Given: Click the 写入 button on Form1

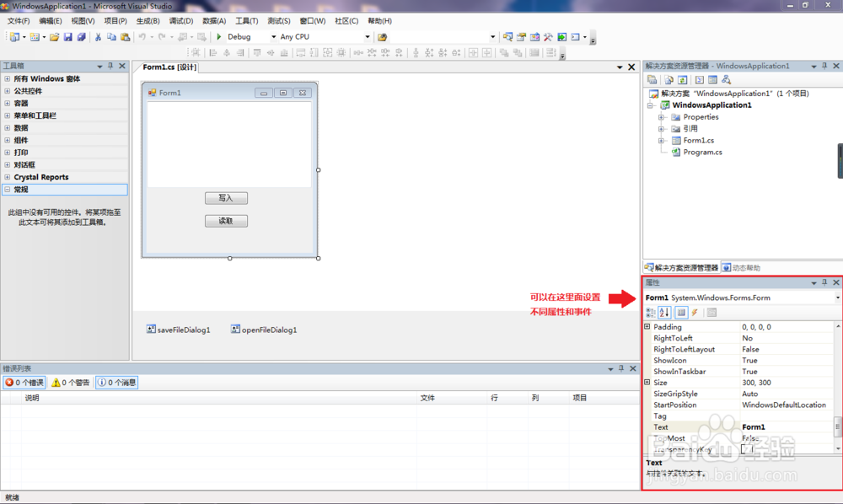Looking at the screenshot, I should pos(226,198).
